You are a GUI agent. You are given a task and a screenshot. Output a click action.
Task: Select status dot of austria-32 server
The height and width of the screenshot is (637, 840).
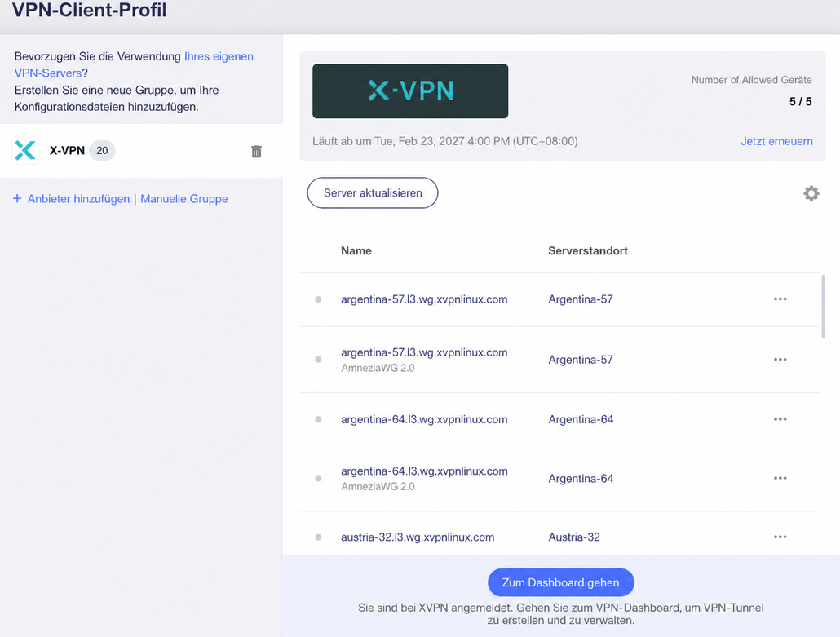coord(318,537)
